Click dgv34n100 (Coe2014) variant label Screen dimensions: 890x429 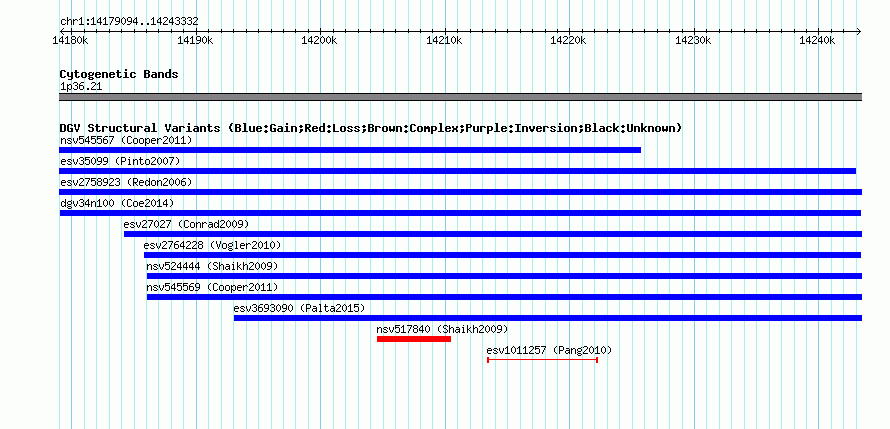point(117,203)
